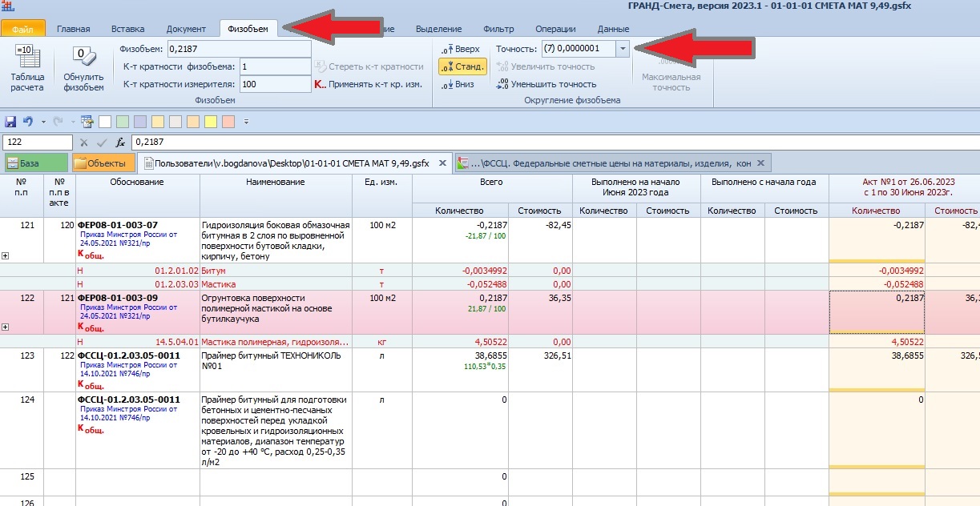Open the Фильтр ribbon tab
Image resolution: width=980 pixels, height=506 pixels.
pos(498,29)
